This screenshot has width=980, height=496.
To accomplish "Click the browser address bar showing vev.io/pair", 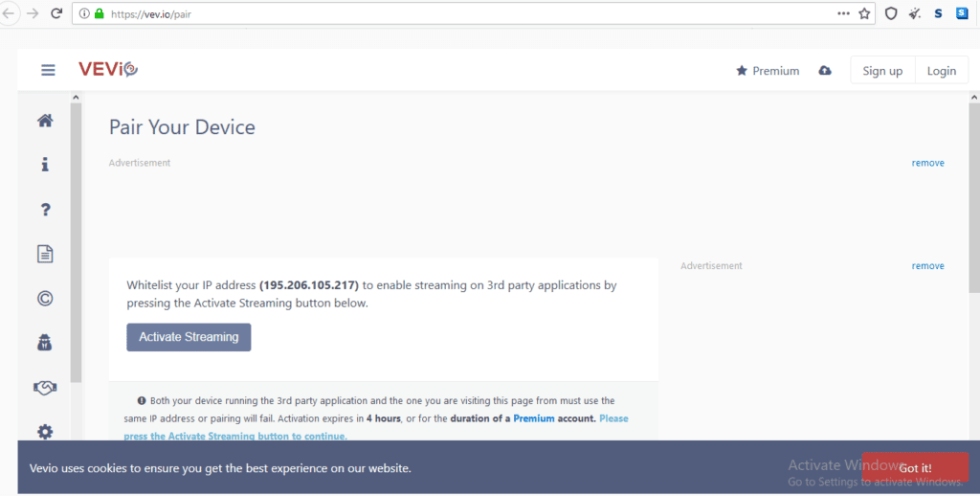I will click(459, 14).
